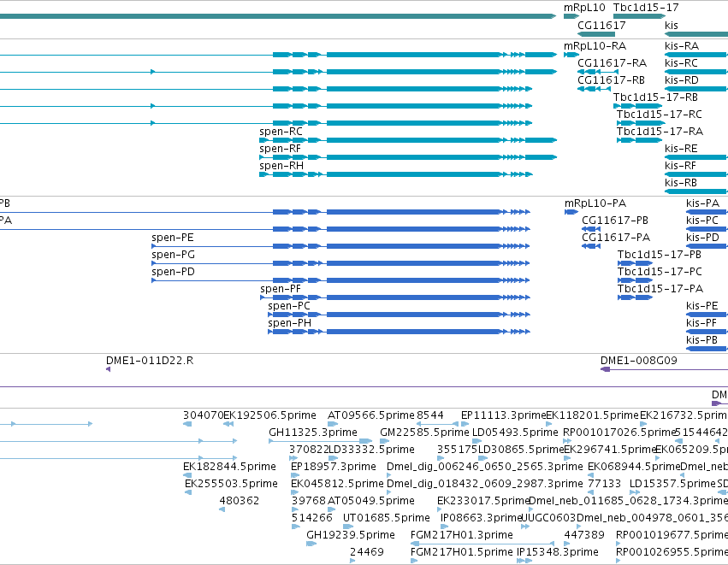Image resolution: width=728 pixels, height=565 pixels.
Task: Click the spen-RH transcript label
Action: click(281, 166)
